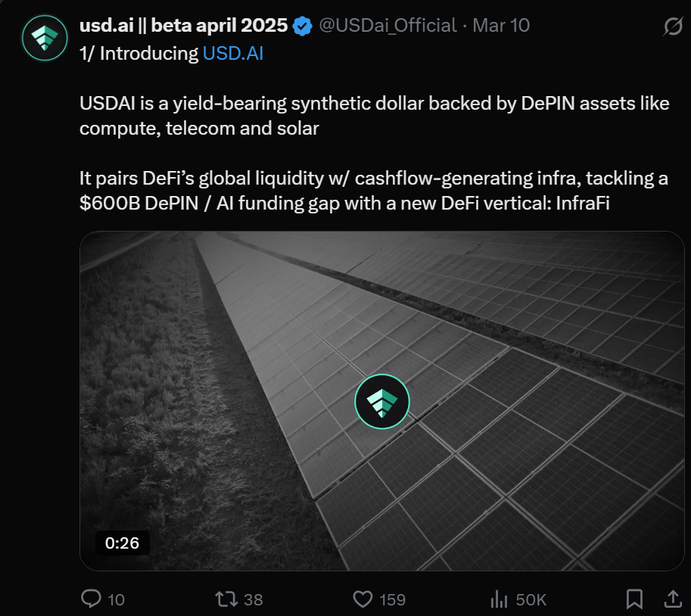
Task: Open the Grok icon at top right
Action: pos(672,27)
